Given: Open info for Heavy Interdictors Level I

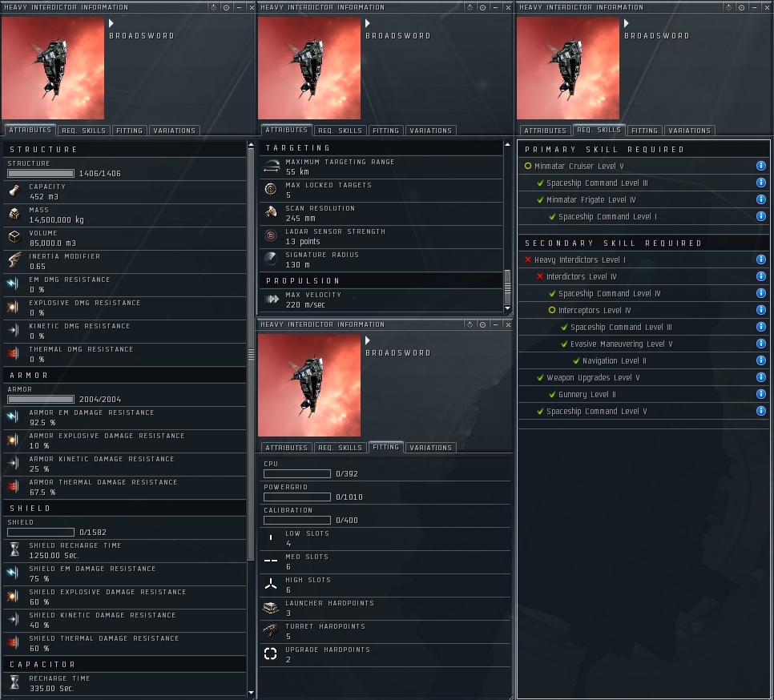Looking at the screenshot, I should click(x=760, y=259).
